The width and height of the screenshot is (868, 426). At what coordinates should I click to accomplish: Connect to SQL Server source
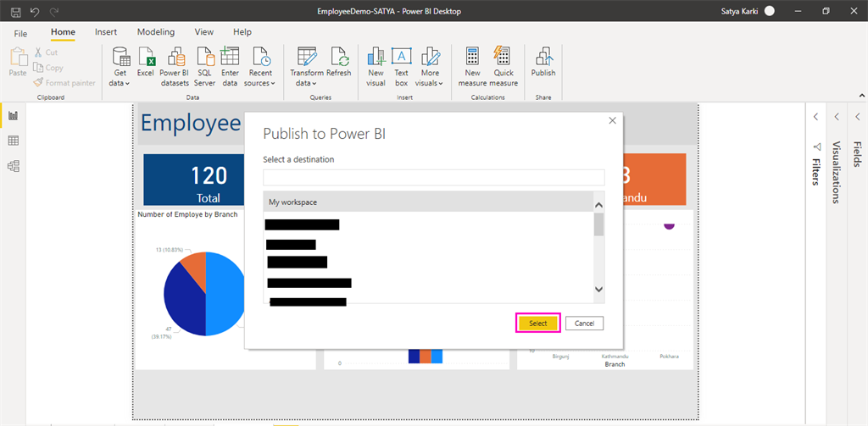pyautogui.click(x=205, y=66)
